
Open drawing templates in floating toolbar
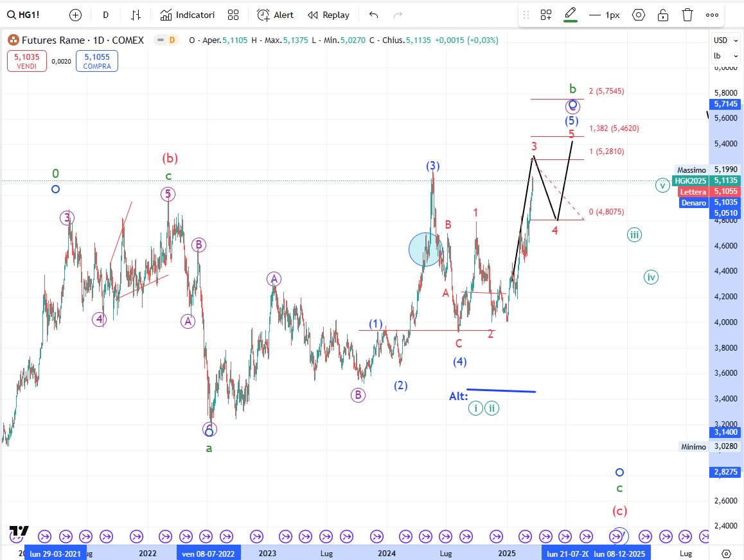coord(546,15)
